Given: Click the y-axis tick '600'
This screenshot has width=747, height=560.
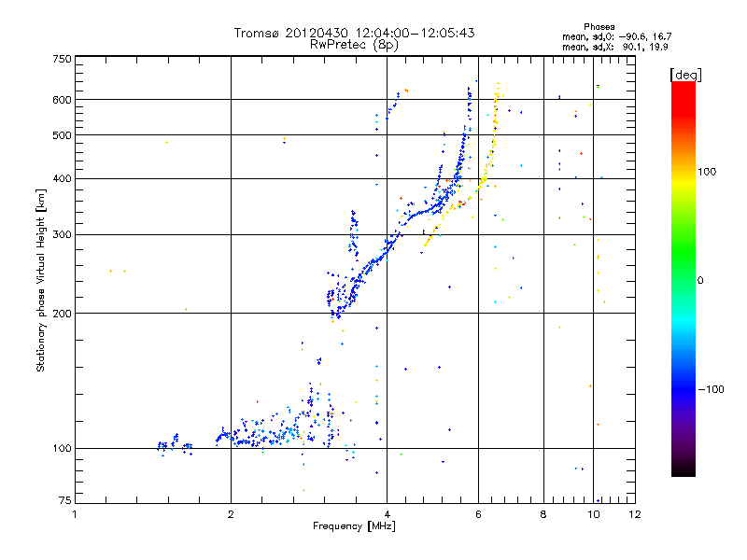Looking at the screenshot, I should point(63,100).
